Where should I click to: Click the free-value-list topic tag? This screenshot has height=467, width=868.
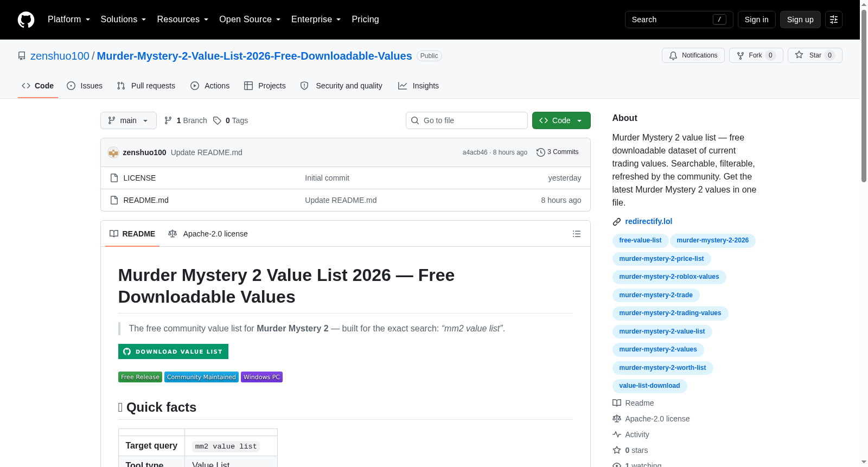(x=640, y=240)
